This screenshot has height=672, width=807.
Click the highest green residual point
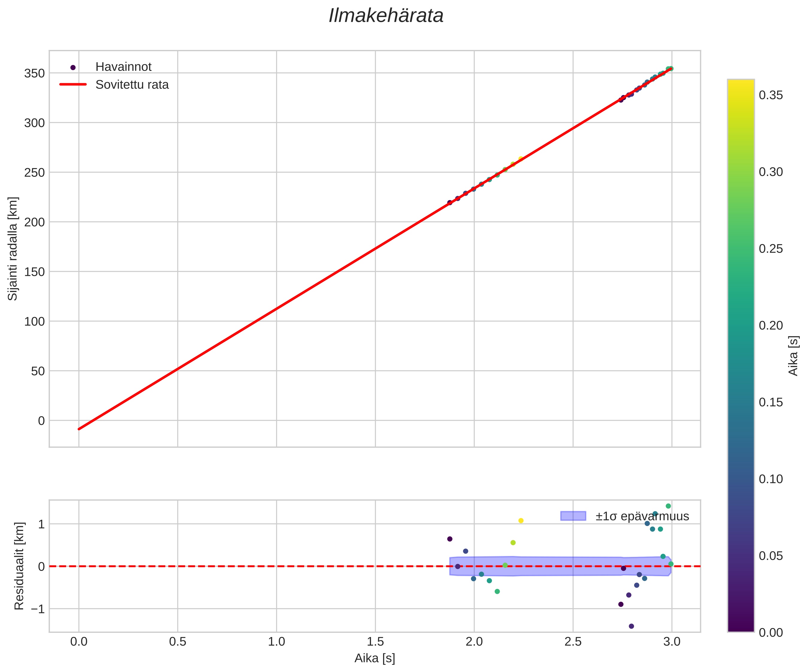668,506
